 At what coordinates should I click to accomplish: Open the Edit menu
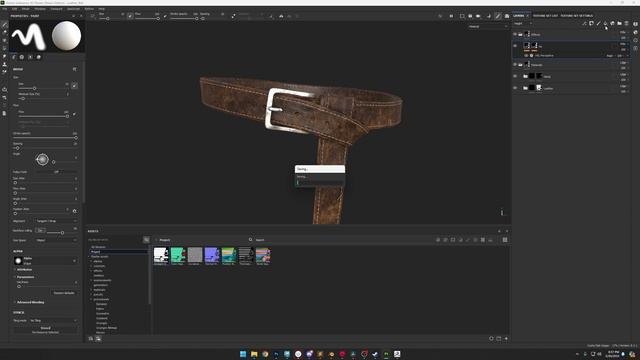tap(14, 9)
